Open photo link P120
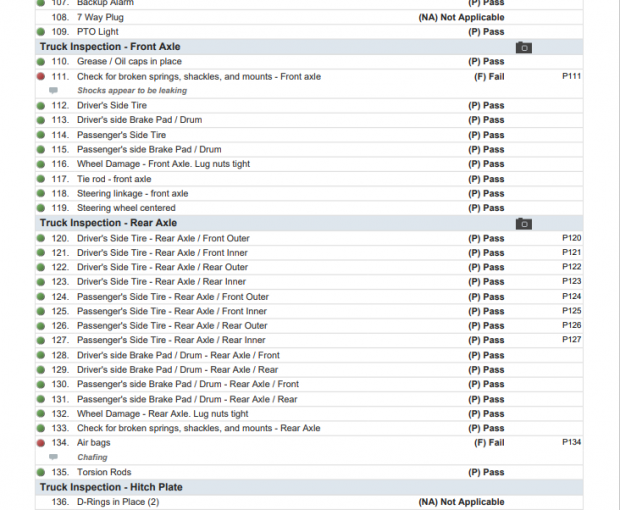Image resolution: width=620 pixels, height=510 pixels. click(x=571, y=238)
